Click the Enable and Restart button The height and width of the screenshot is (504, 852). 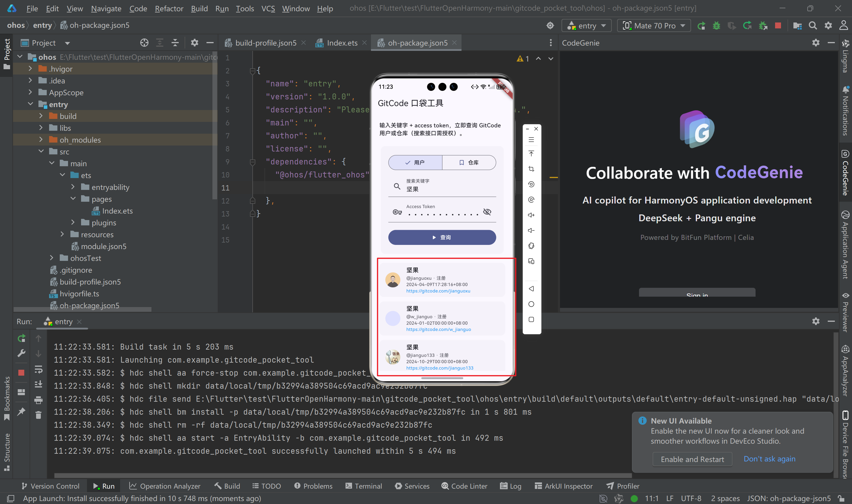(692, 459)
